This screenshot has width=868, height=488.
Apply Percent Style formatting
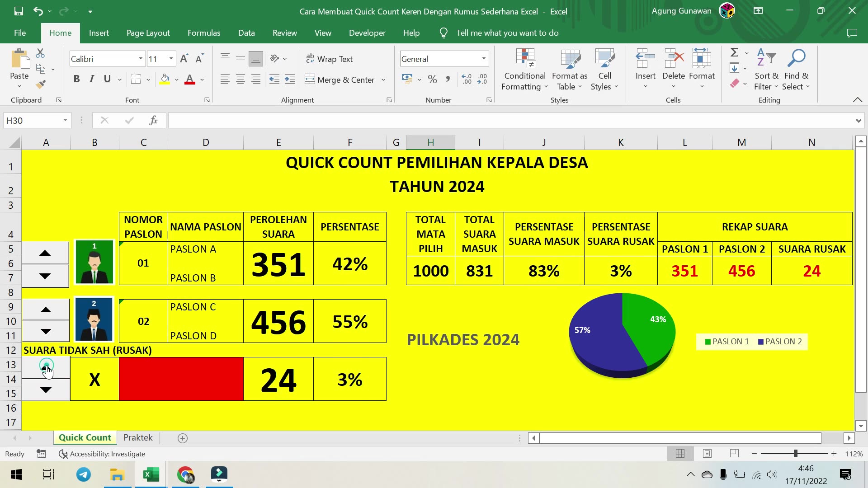pyautogui.click(x=432, y=79)
